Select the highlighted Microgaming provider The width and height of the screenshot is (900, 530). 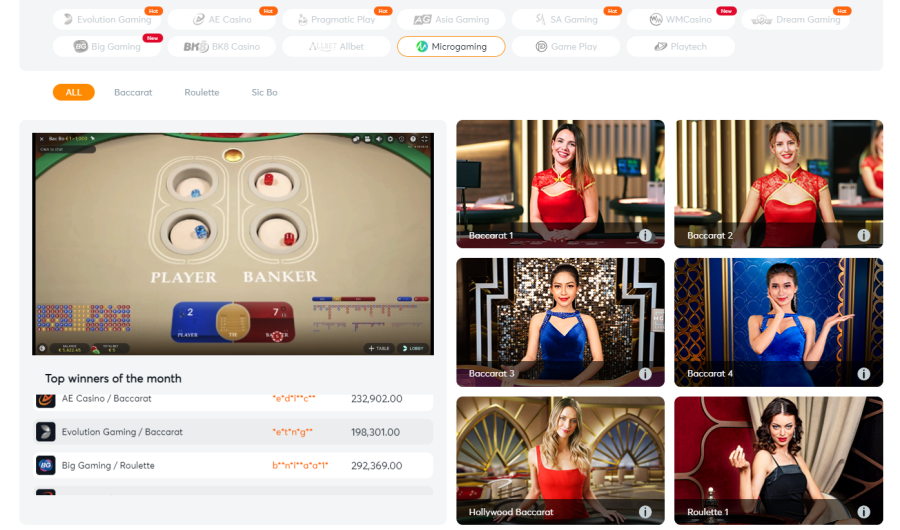tap(451, 47)
